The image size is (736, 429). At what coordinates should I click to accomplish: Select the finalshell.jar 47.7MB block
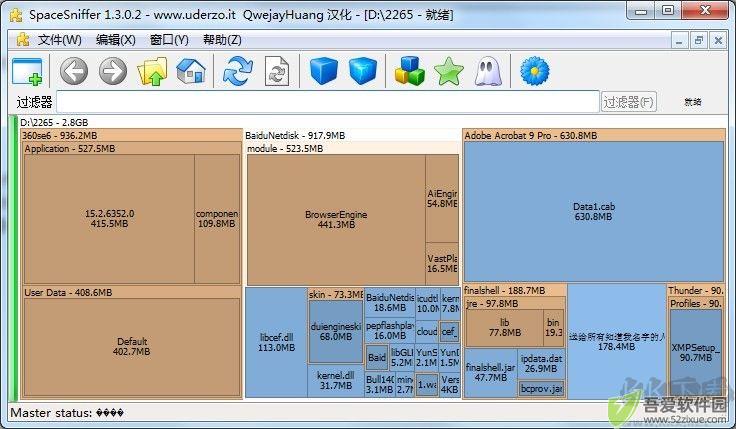coord(491,373)
